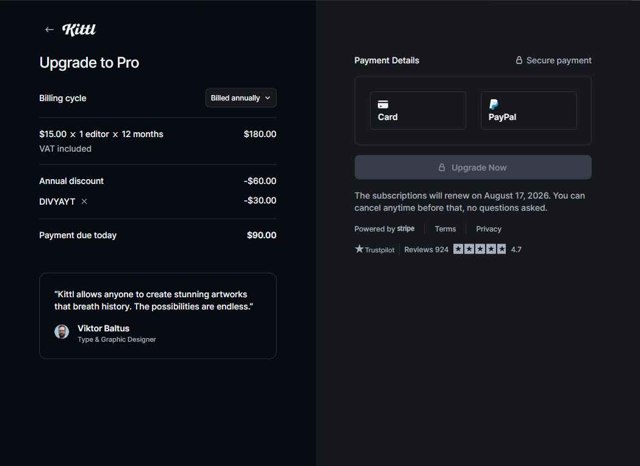Click 'Type & Graphic Designer' subtitle
640x466 pixels.
click(117, 340)
